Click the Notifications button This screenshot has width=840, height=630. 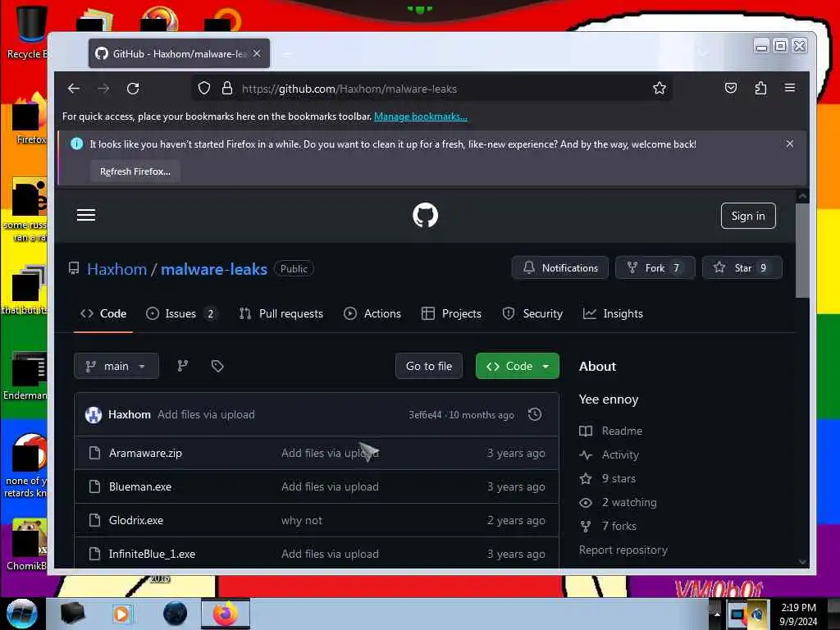(560, 268)
